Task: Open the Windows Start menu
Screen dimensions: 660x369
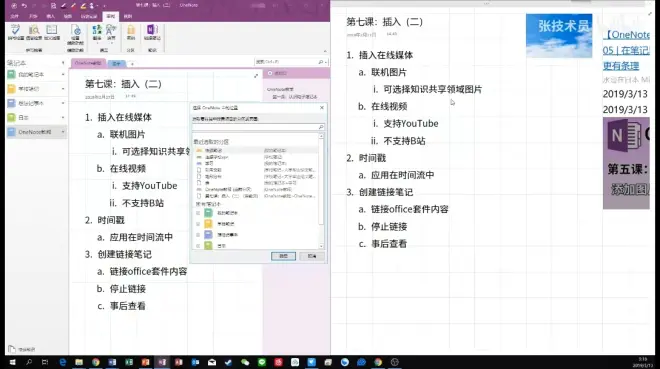Action: [12, 362]
